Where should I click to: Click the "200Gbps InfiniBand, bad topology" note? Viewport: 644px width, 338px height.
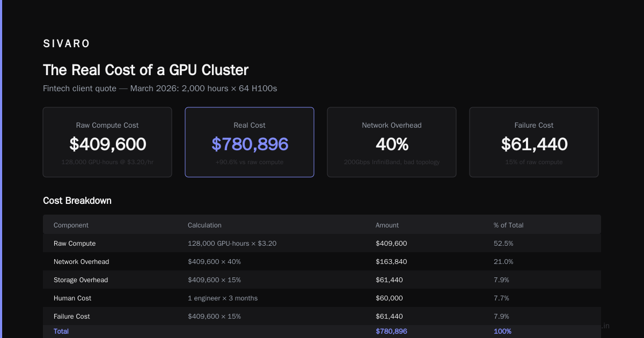[x=392, y=162]
